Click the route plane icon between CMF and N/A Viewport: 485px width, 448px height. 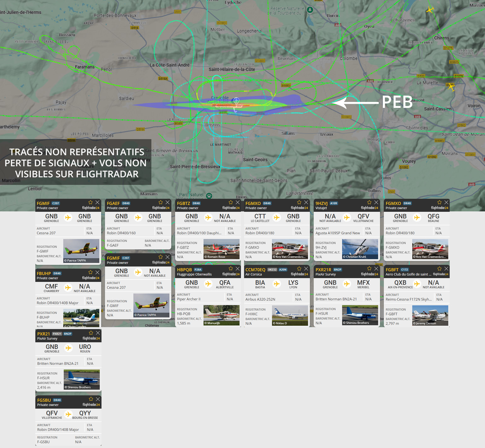pyautogui.click(x=68, y=287)
